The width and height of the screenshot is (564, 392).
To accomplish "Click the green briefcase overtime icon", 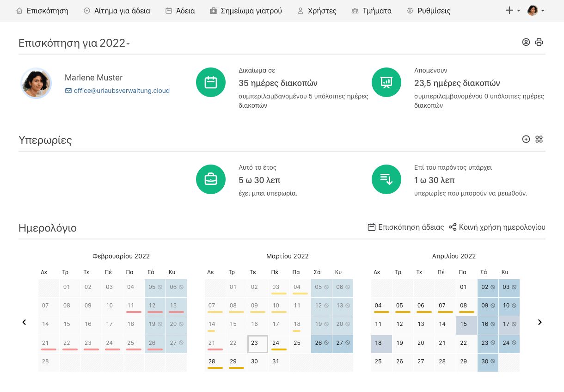I will click(x=211, y=179).
